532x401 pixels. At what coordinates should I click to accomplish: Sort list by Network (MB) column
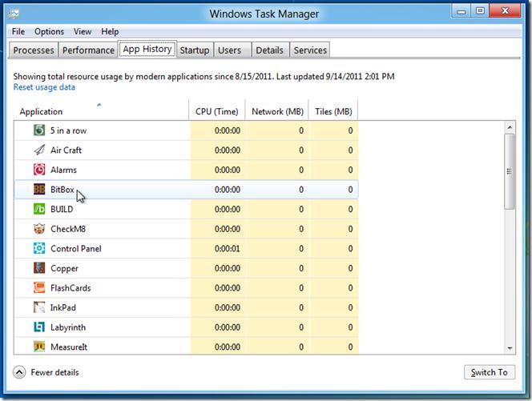point(278,112)
